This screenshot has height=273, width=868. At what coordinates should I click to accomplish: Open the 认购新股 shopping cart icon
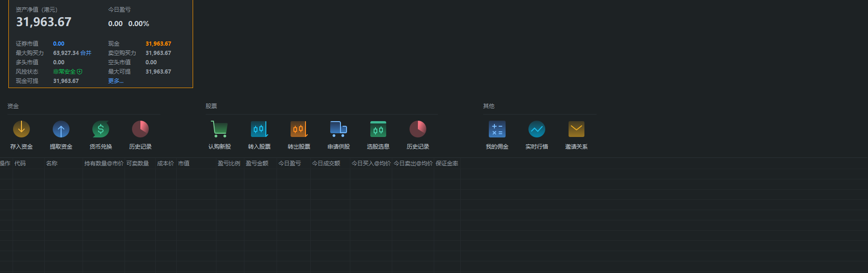(220, 130)
